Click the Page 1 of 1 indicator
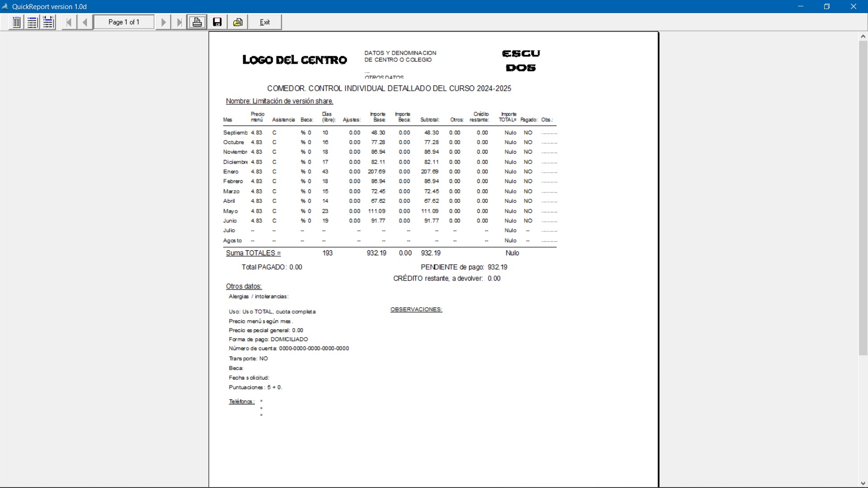Viewport: 868px width, 488px height. click(124, 22)
